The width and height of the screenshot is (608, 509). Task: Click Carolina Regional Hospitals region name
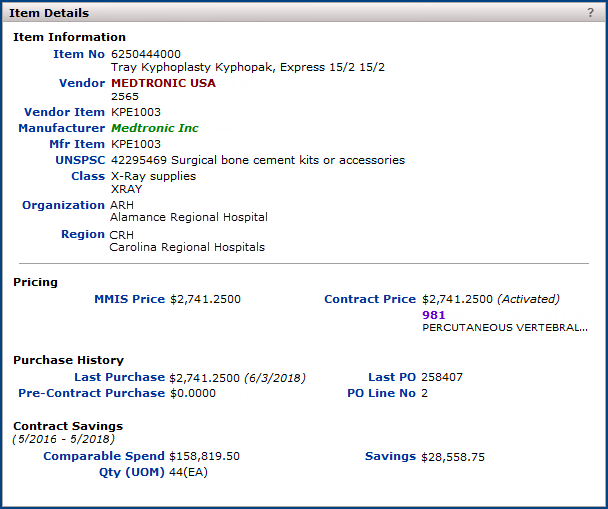coord(187,247)
